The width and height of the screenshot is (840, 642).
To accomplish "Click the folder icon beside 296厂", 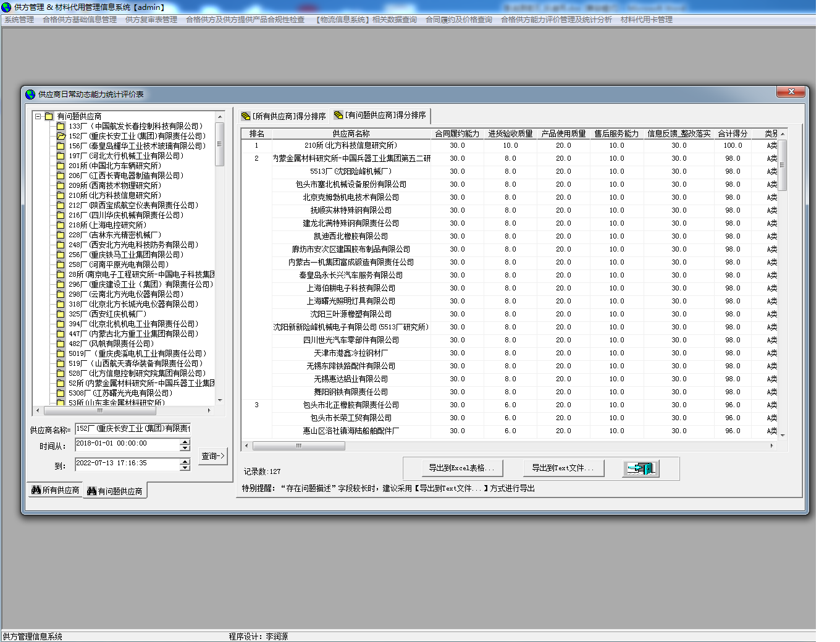I will pos(61,284).
